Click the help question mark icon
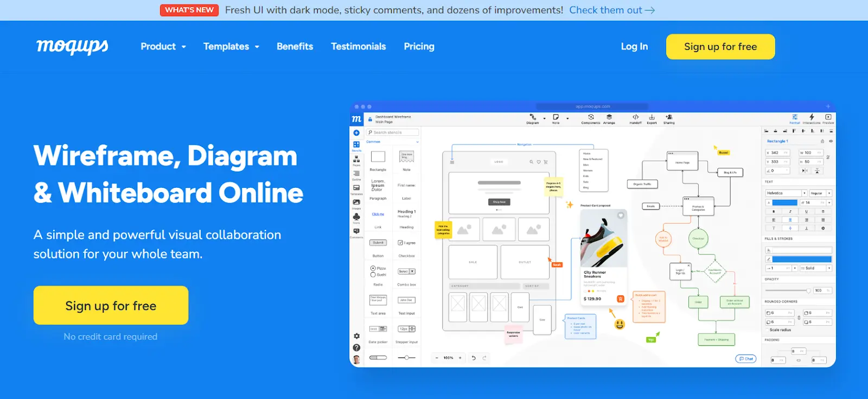This screenshot has height=399, width=868. [356, 348]
